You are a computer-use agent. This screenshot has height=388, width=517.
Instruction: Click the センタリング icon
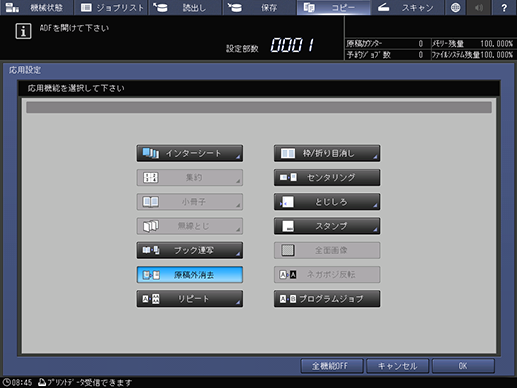288,177
